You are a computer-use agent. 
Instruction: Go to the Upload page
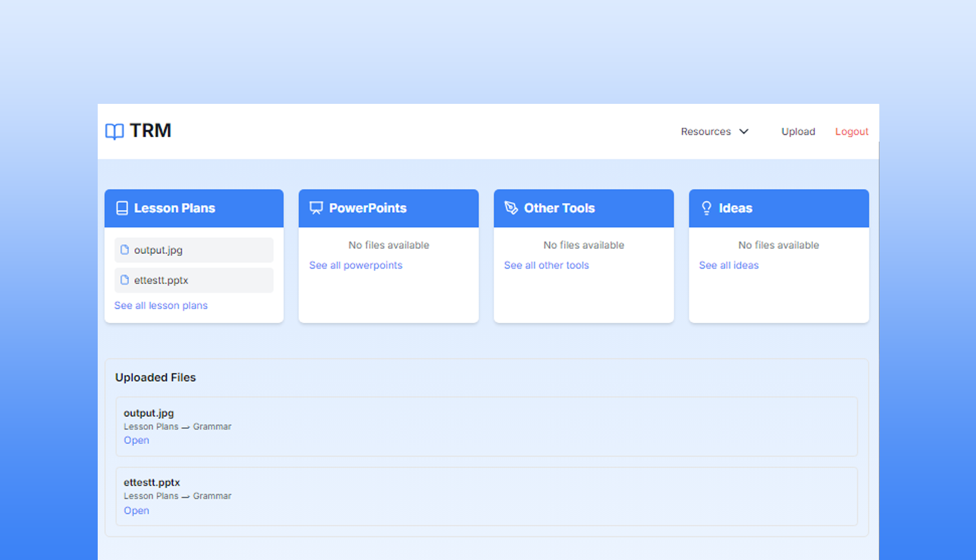click(x=798, y=132)
